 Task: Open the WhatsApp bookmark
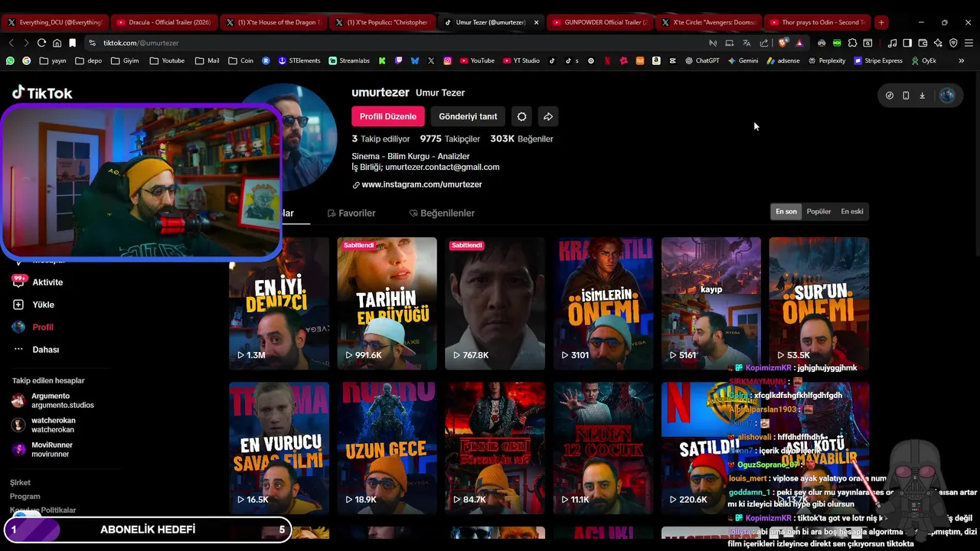(10, 60)
